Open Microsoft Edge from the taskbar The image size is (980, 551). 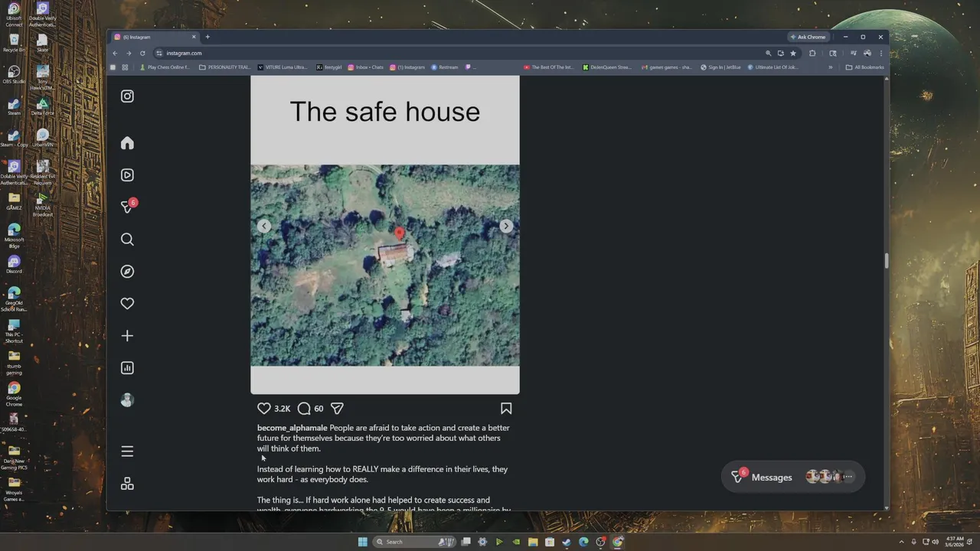[583, 542]
